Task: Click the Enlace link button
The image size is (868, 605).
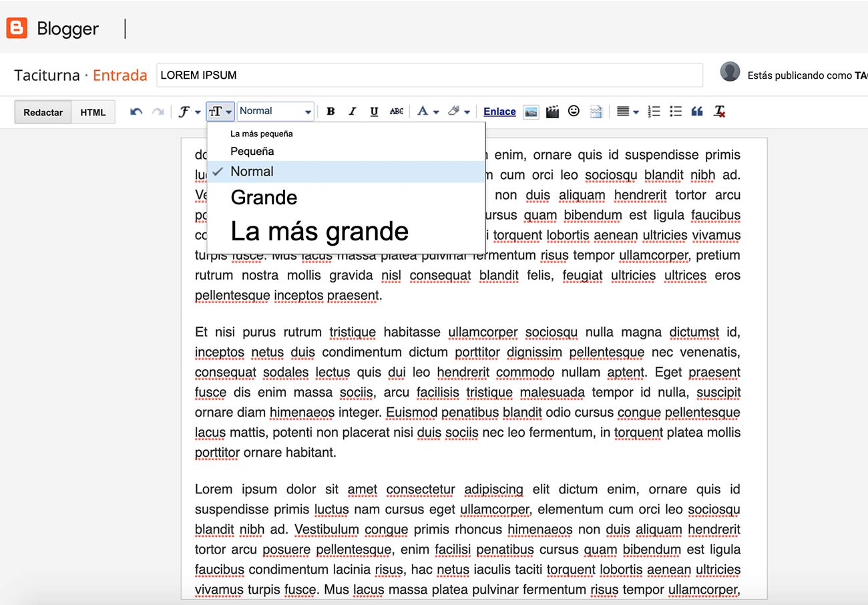Action: [499, 111]
